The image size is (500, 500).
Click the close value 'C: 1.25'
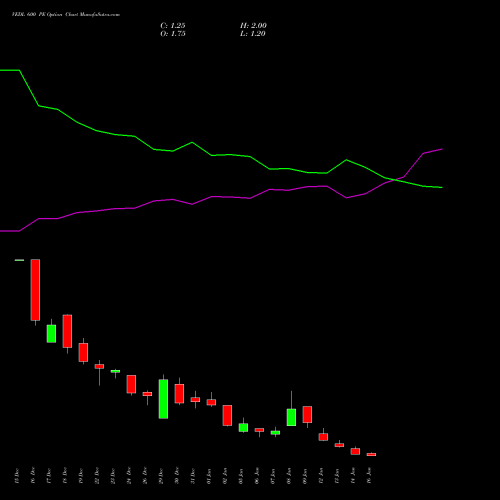[173, 26]
